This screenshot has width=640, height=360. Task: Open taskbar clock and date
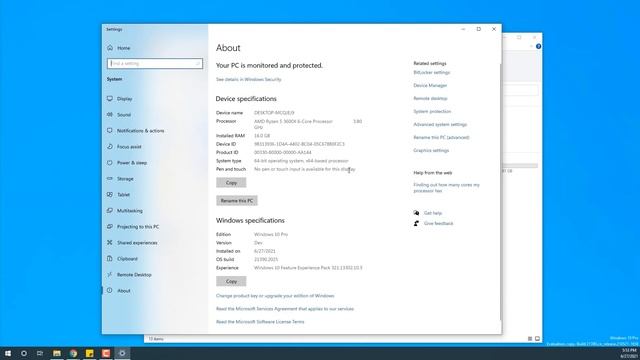(629, 353)
